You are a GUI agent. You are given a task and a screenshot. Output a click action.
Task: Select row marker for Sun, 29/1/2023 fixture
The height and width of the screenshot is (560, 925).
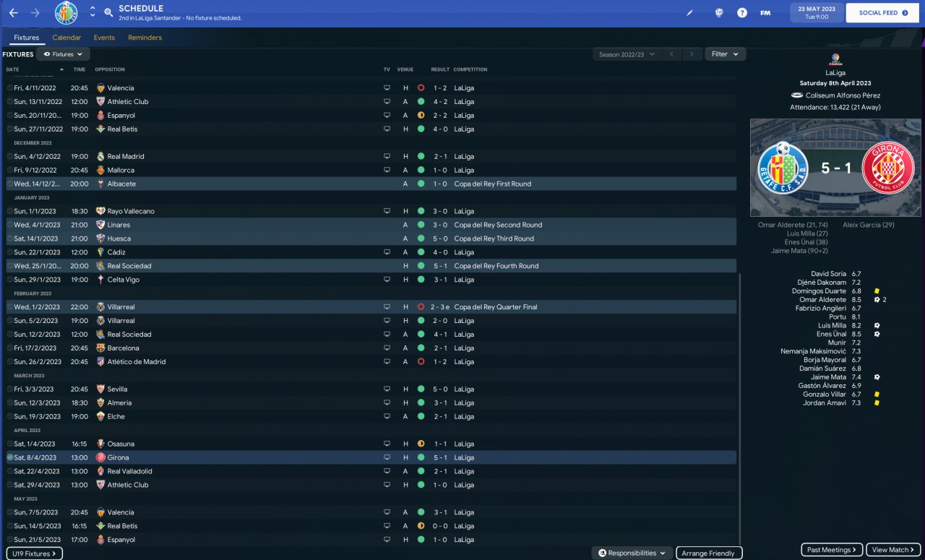(x=9, y=280)
